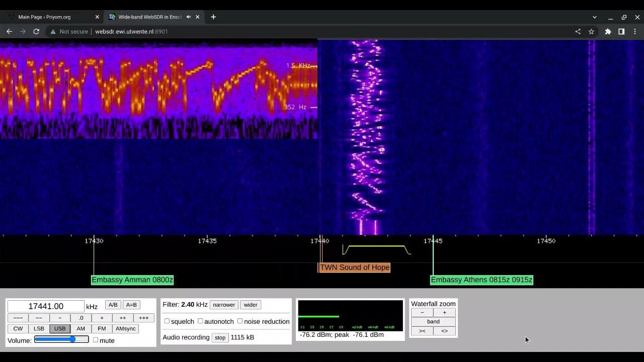The width and height of the screenshot is (644, 362).
Task: Click the 17445 frequency scale mark
Action: click(433, 241)
